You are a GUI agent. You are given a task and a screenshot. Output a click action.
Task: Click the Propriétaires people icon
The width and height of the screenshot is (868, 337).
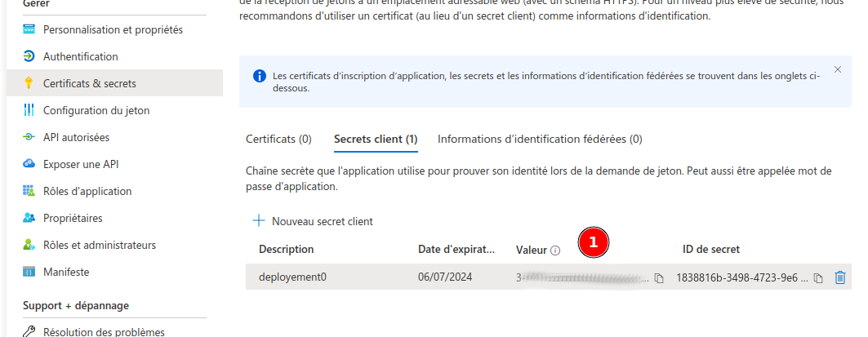click(x=29, y=218)
